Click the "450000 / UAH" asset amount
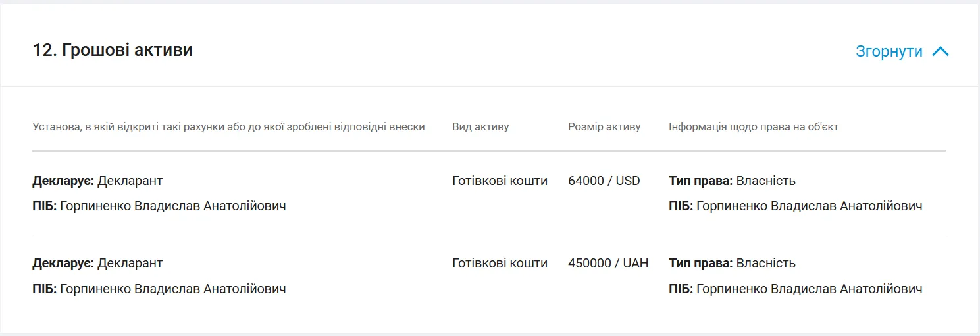 607,263
